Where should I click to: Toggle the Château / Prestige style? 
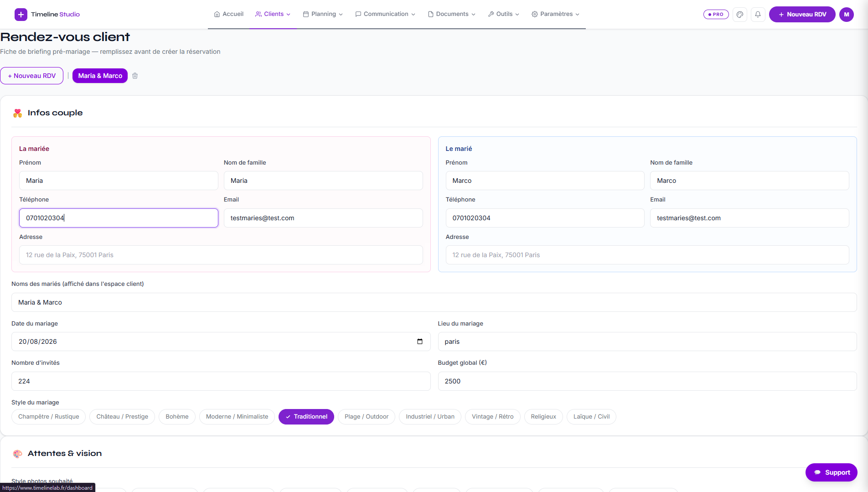pyautogui.click(x=122, y=416)
